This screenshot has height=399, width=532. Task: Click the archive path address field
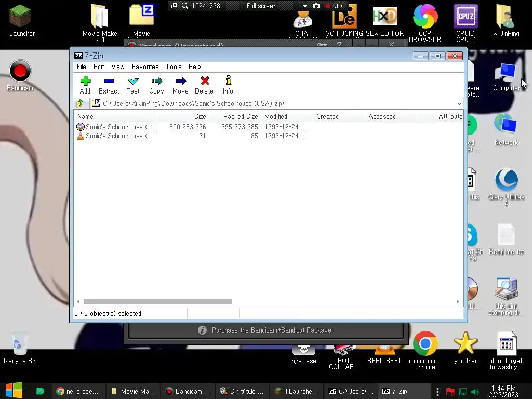[x=273, y=103]
